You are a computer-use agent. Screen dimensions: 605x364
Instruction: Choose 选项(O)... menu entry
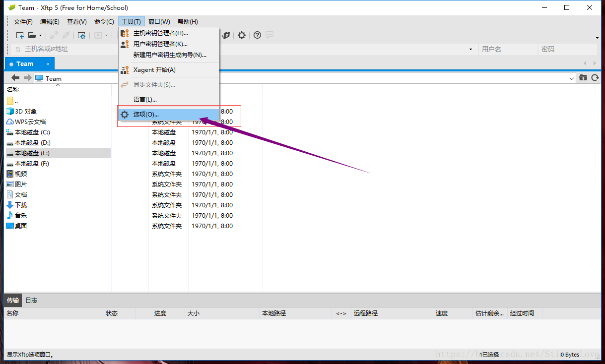(169, 115)
